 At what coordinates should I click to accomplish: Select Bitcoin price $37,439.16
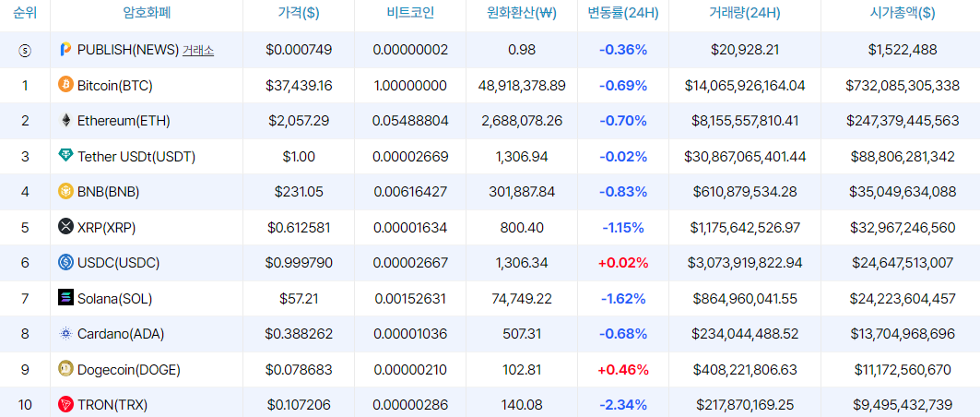coord(299,85)
